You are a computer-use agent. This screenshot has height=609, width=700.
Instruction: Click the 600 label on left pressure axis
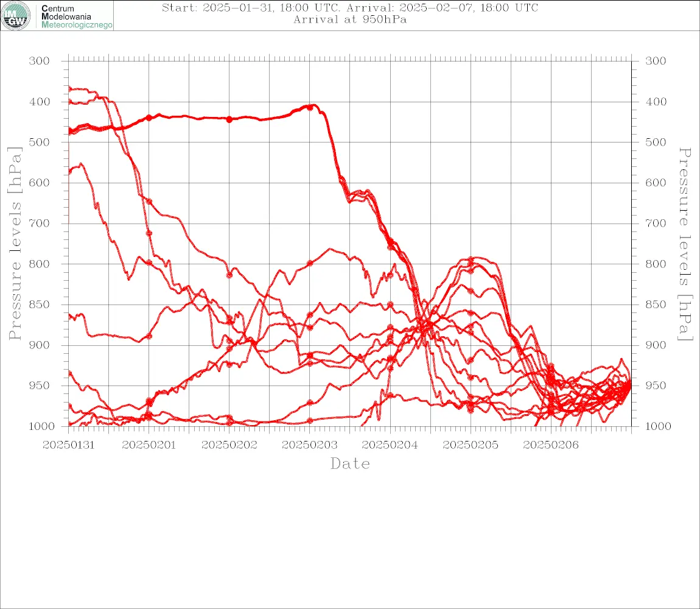tap(40, 183)
